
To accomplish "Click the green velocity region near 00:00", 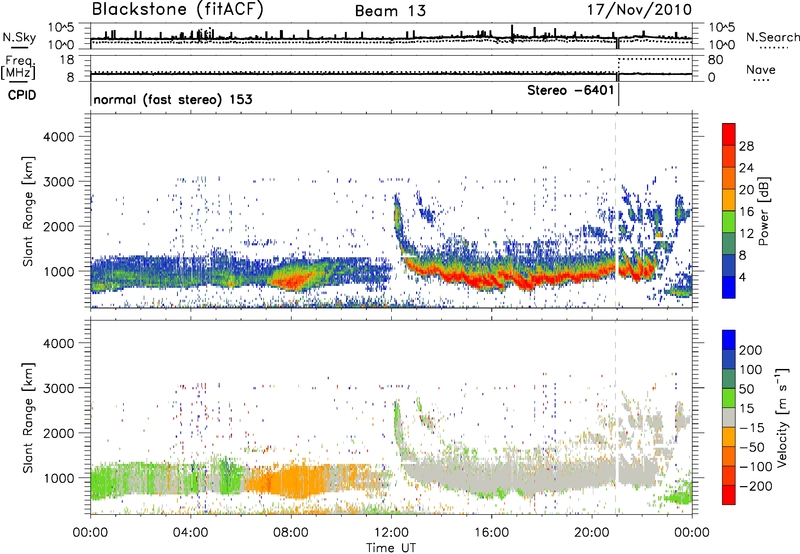I will (105, 482).
